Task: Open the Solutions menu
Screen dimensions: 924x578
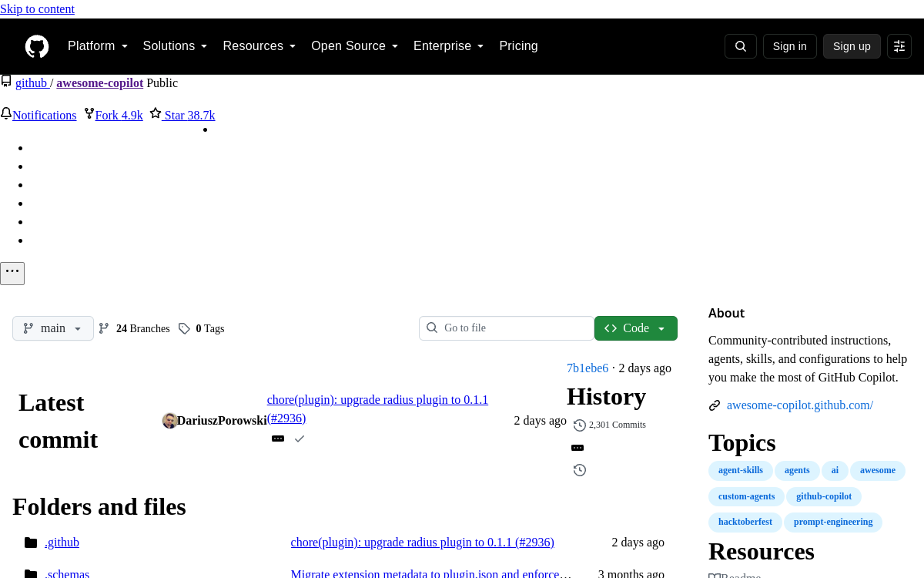Action: point(176,46)
